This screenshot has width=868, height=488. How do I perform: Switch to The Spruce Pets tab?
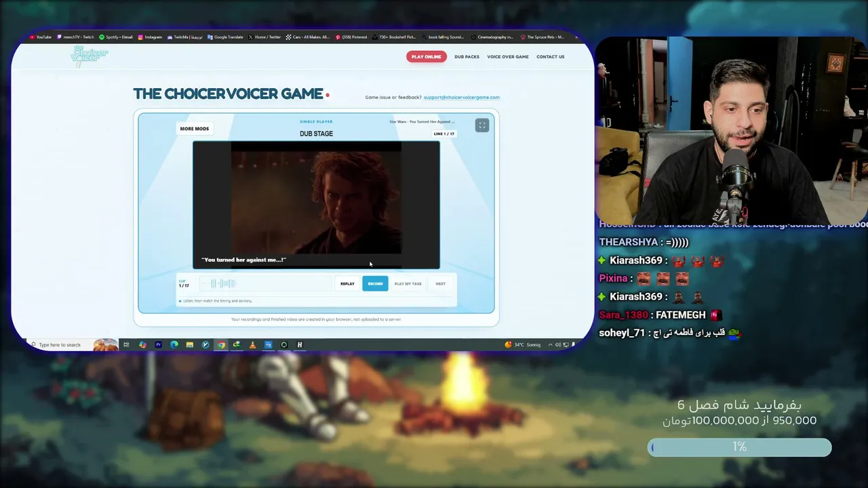(542, 37)
